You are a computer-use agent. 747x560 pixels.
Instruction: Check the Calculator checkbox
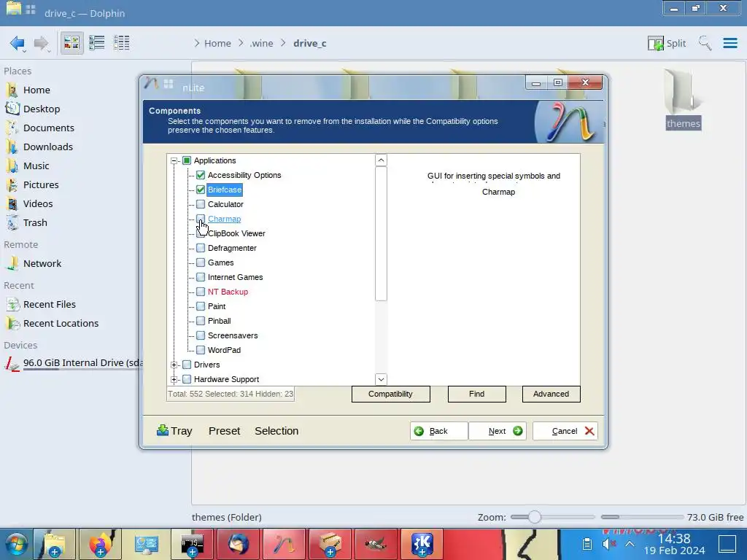pyautogui.click(x=201, y=204)
